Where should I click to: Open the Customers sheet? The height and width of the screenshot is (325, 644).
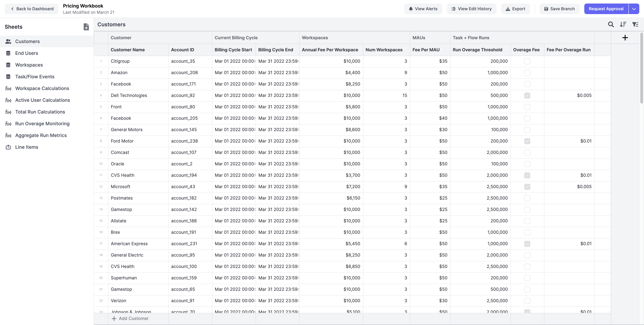coord(47,41)
